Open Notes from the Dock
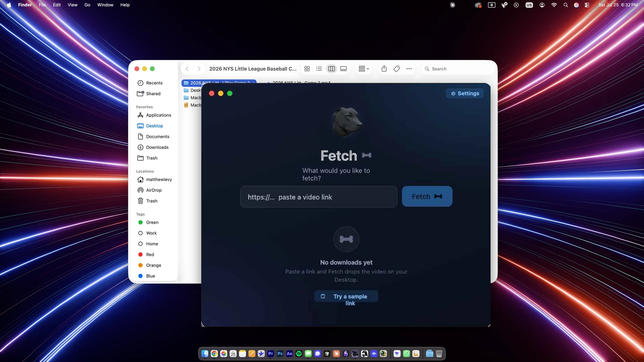Viewport: 644px width, 362px height. coord(243,354)
